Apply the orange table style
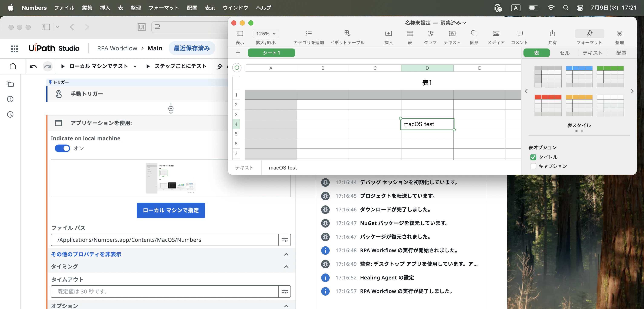This screenshot has height=309, width=644. pos(579,105)
